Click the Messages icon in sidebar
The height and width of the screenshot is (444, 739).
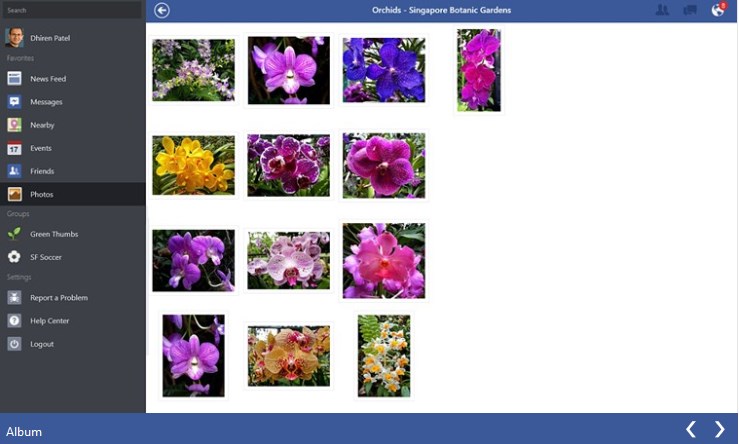(x=14, y=101)
